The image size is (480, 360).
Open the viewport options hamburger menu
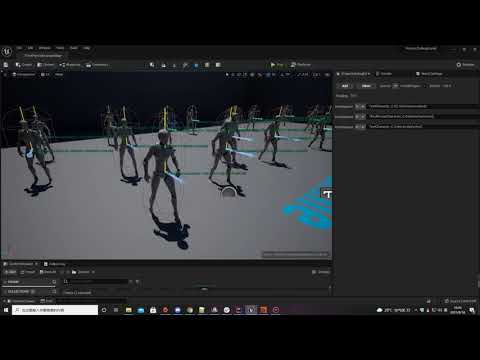[x=5, y=74]
